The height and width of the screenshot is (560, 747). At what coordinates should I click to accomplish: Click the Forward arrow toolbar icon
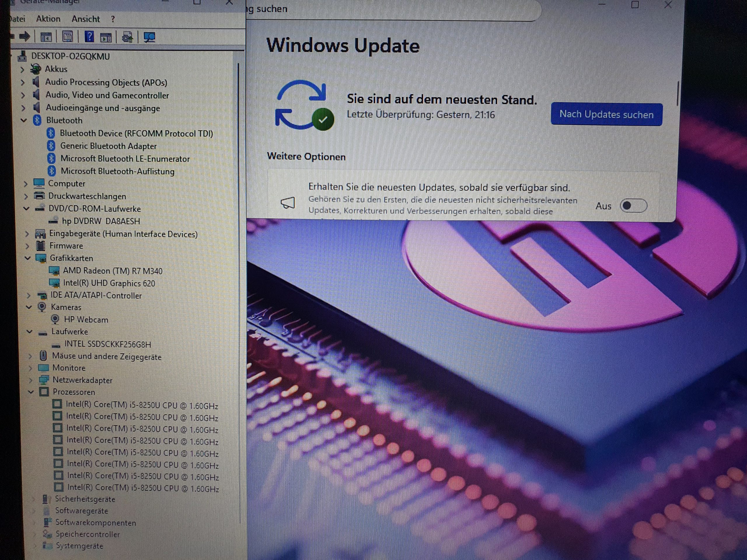[24, 36]
